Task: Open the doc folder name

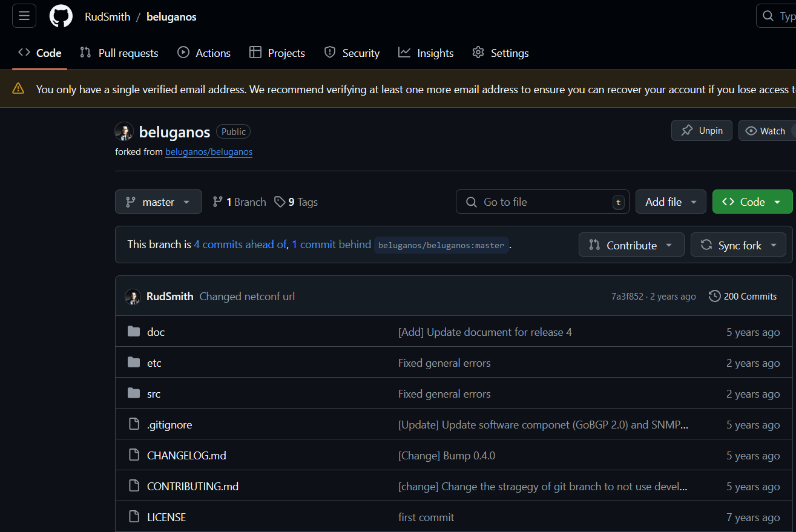Action: (x=156, y=332)
